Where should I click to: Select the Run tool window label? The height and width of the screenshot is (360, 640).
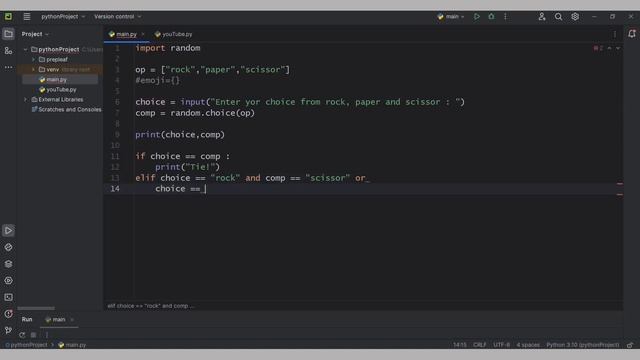click(x=27, y=320)
